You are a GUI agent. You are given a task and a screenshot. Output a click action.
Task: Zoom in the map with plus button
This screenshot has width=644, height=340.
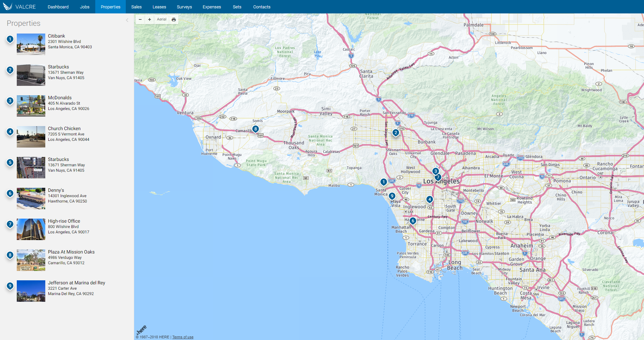tap(150, 19)
